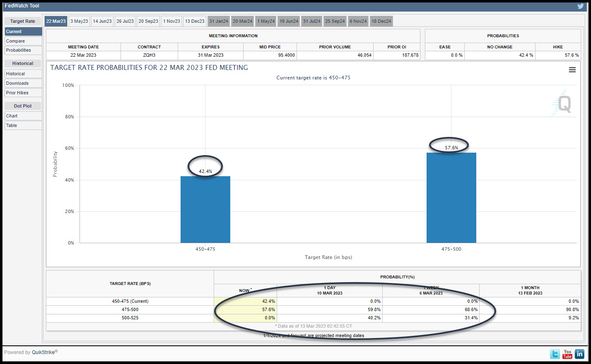This screenshot has height=364, width=591.
Task: Click the Twitter bird icon in header
Action: tap(580, 6)
